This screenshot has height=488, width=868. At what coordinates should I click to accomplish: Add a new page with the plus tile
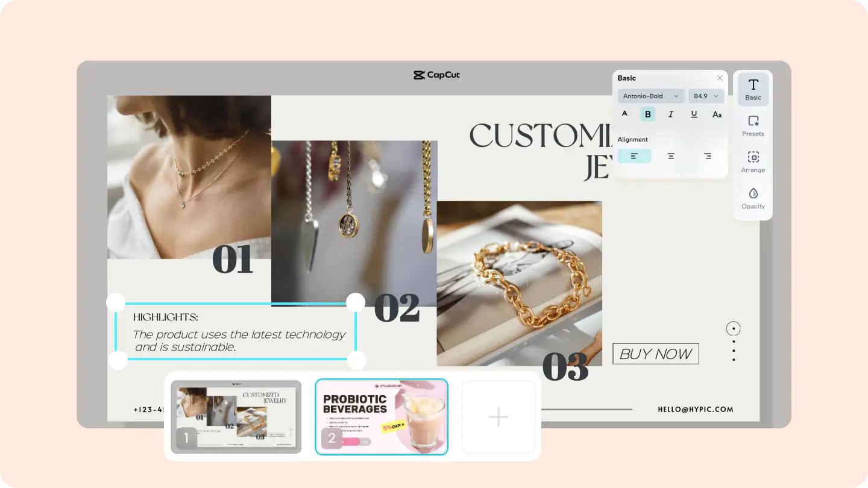coord(498,417)
